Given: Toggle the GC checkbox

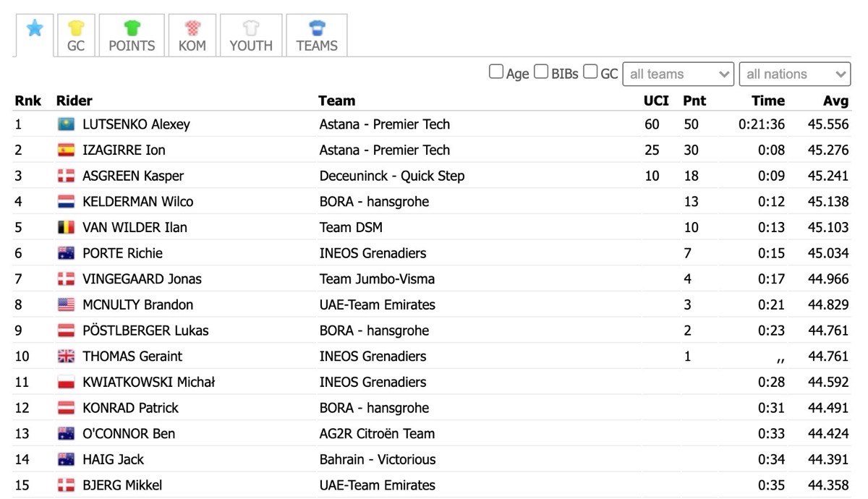Looking at the screenshot, I should (x=590, y=72).
